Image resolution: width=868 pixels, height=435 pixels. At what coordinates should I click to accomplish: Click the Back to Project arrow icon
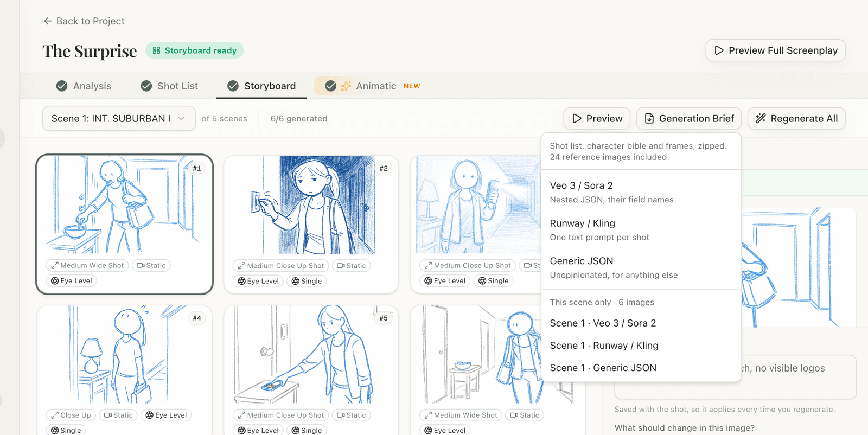[48, 21]
